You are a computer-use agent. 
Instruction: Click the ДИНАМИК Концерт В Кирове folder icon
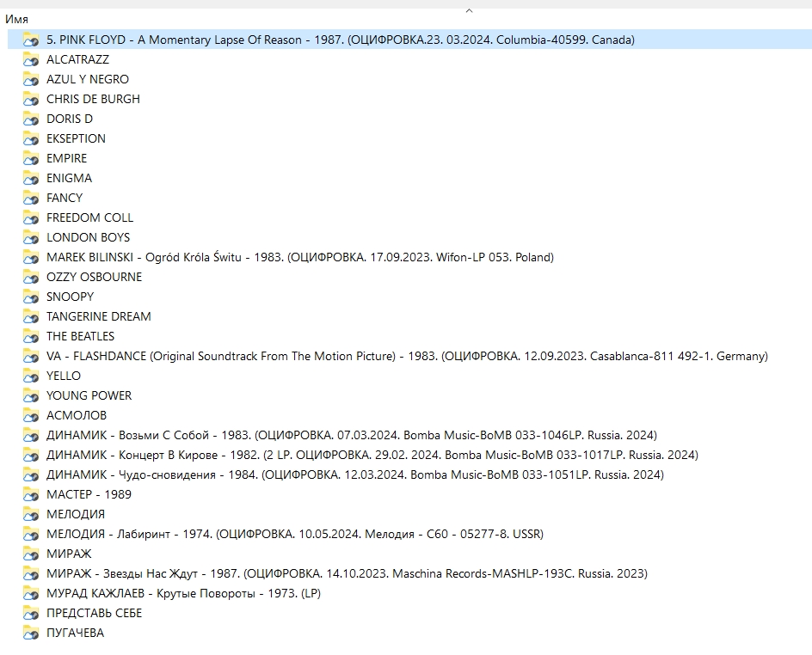(31, 455)
